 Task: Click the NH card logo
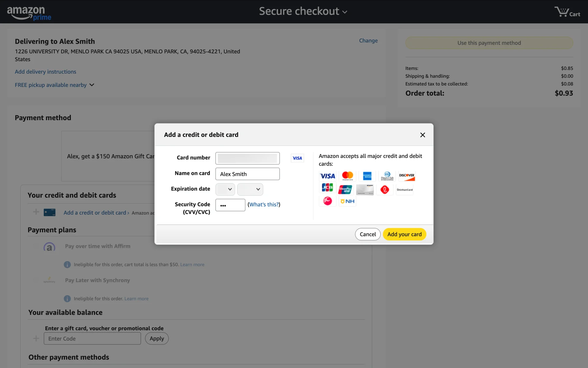(x=347, y=201)
